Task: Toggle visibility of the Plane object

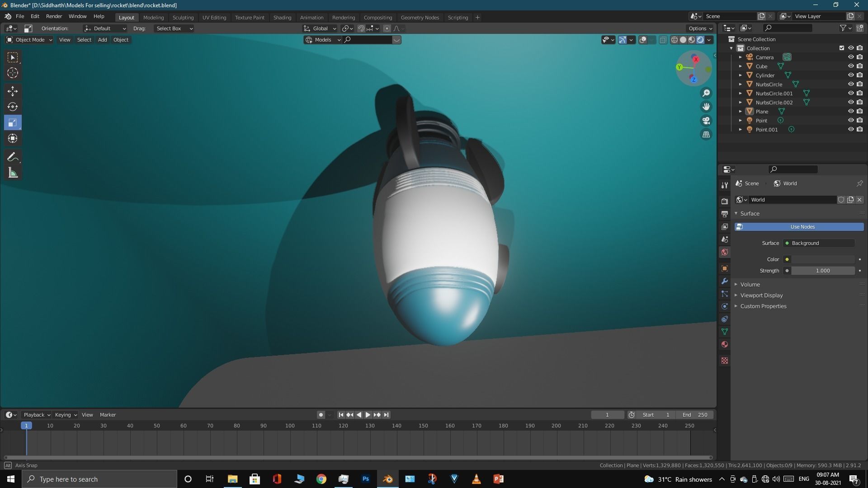Action: point(850,111)
